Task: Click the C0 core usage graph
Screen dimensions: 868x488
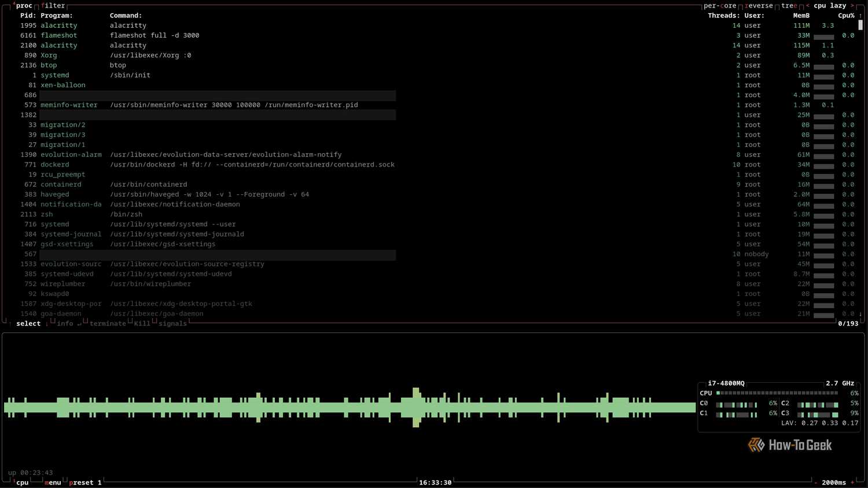Action: 737,404
